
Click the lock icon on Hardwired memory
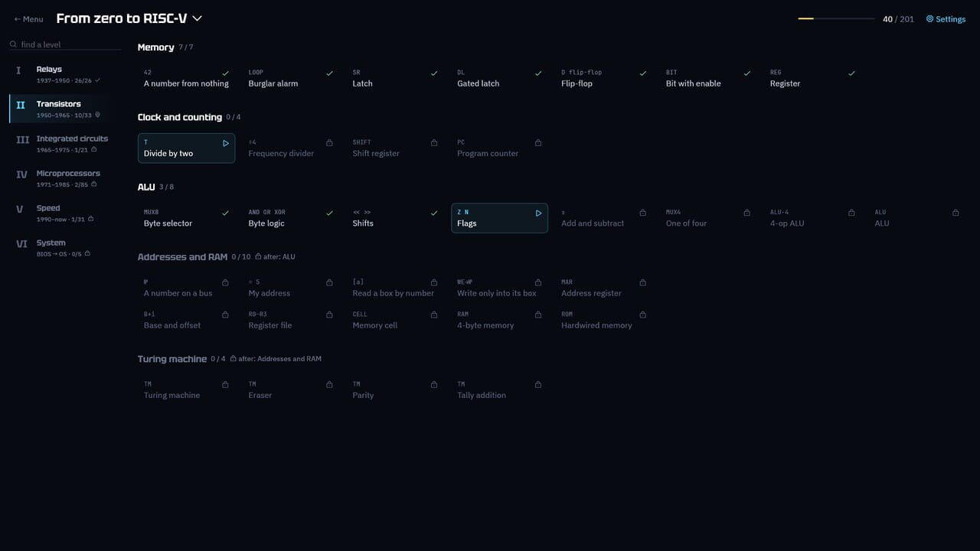pyautogui.click(x=642, y=315)
